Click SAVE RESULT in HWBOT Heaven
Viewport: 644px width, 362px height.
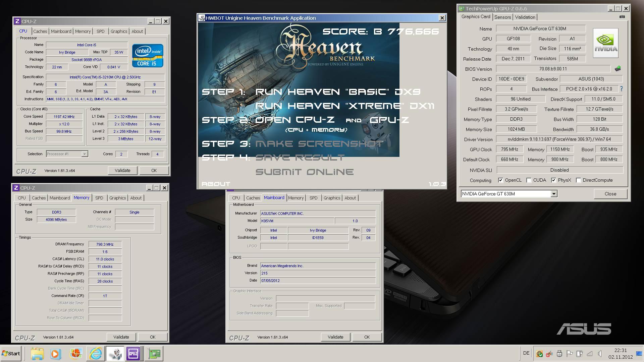click(300, 158)
